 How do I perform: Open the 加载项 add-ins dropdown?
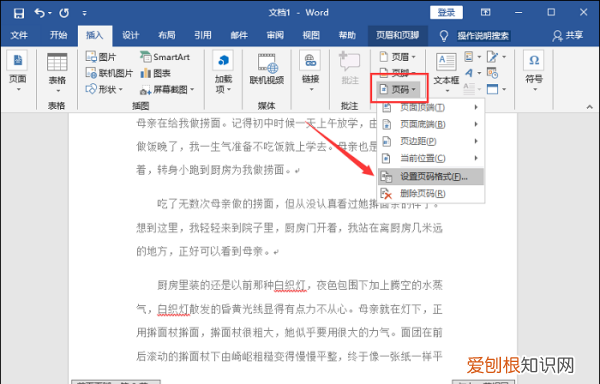tap(223, 72)
